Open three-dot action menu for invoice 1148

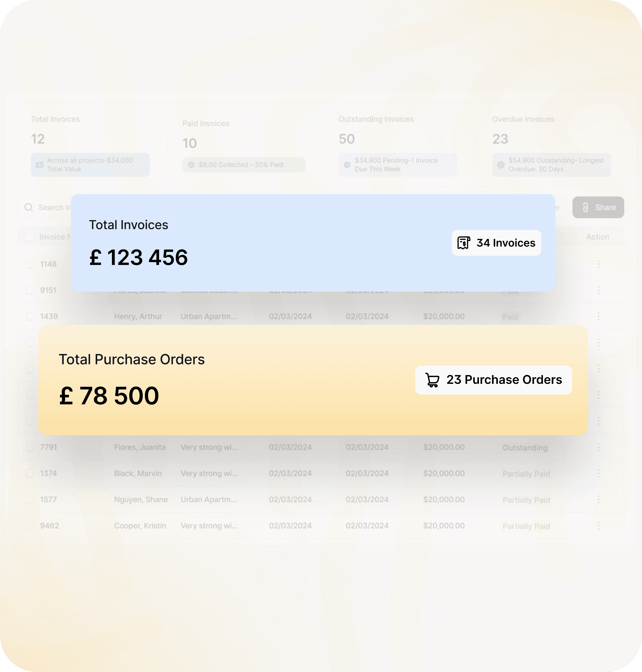pyautogui.click(x=599, y=264)
